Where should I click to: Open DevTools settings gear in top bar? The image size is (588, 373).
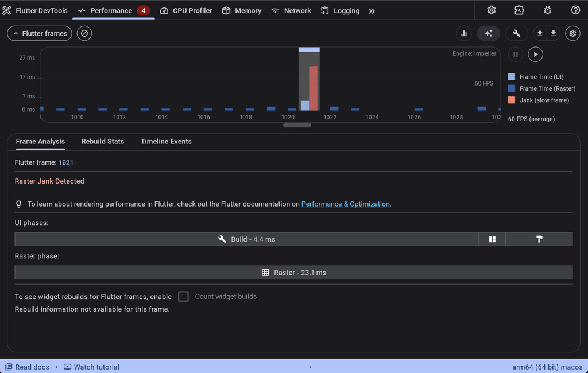[x=492, y=10]
